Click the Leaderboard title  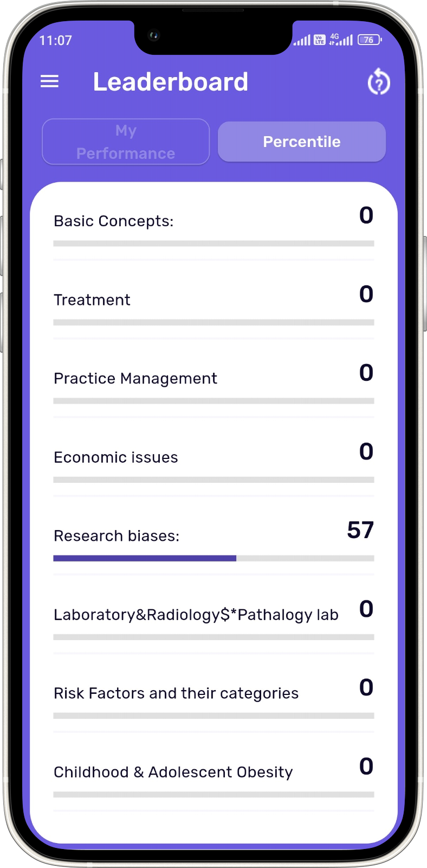pos(170,82)
